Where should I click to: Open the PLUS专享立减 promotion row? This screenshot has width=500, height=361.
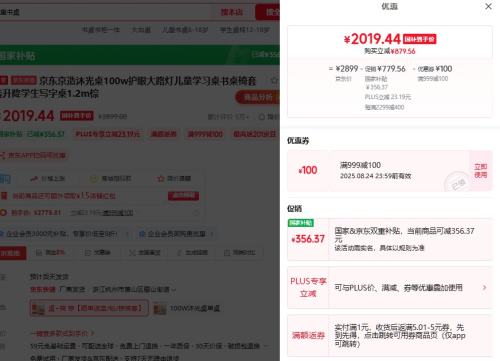[390, 287]
